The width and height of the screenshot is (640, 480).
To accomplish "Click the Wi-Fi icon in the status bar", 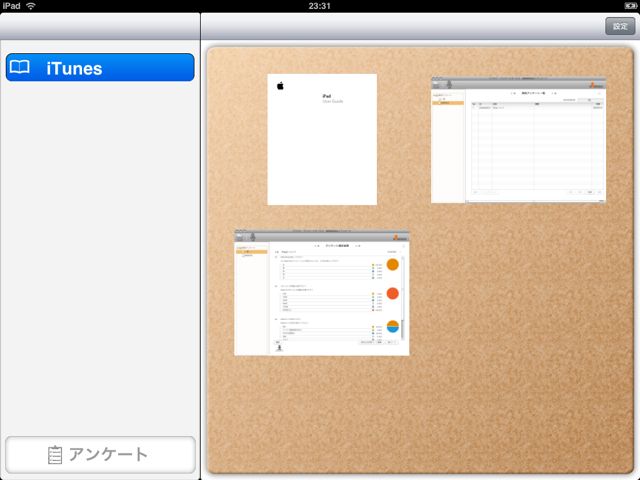I will pos(31,6).
